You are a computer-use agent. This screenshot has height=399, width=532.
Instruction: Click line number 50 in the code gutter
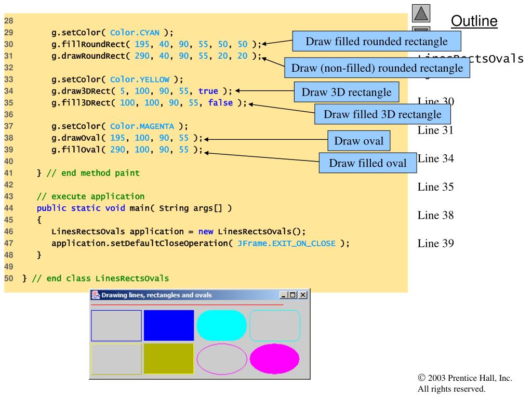click(9, 278)
